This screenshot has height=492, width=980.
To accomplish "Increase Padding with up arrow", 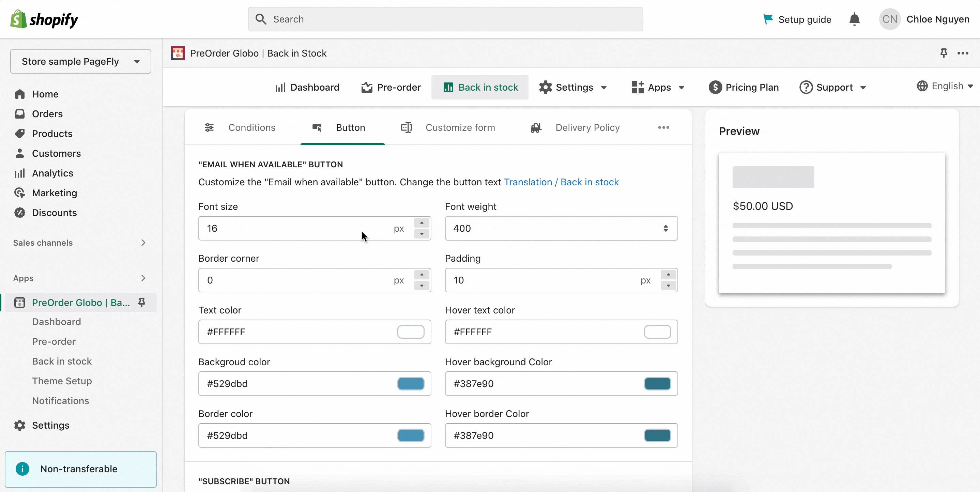I will 669,274.
